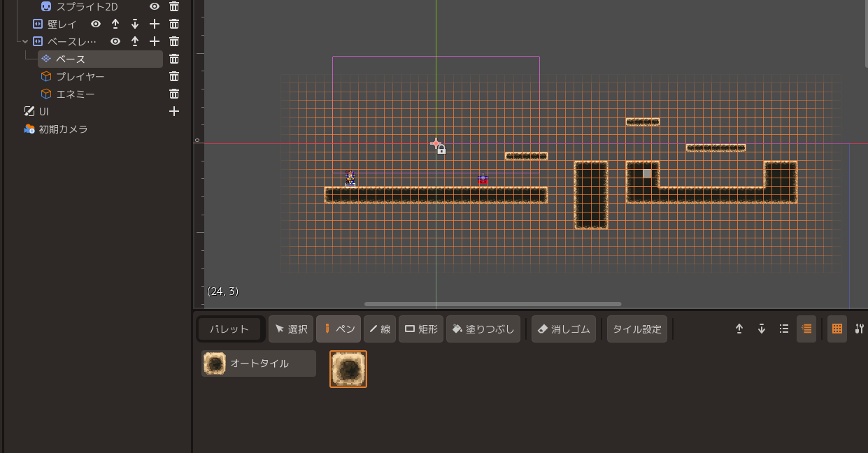Choose the 線 line tool
Viewport: 868px width, 453px height.
380,329
